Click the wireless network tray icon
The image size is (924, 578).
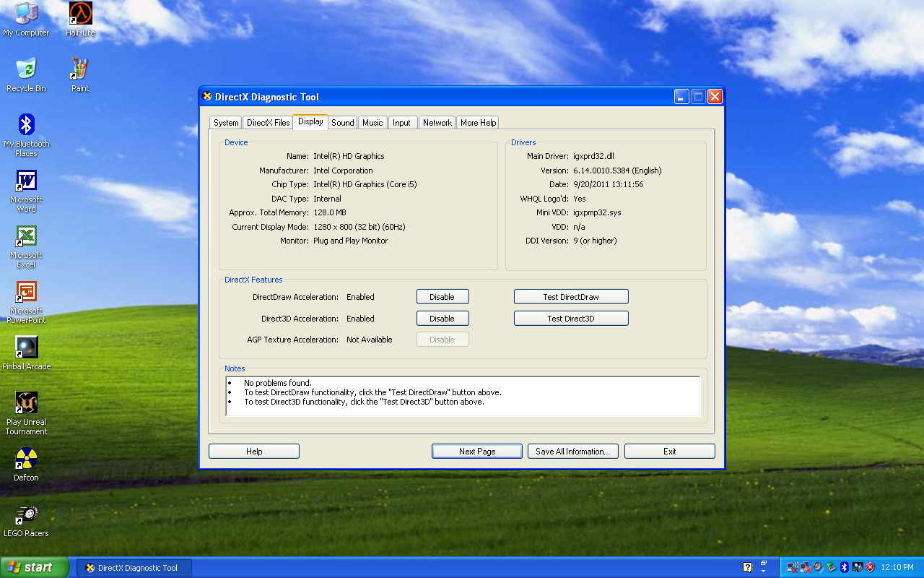(x=792, y=567)
